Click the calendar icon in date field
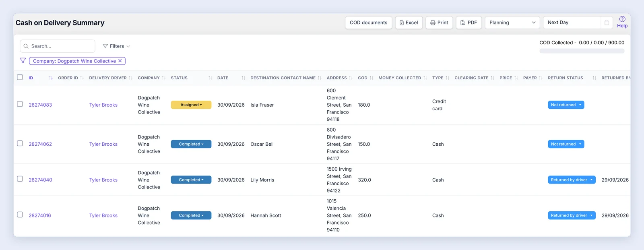 tap(607, 23)
